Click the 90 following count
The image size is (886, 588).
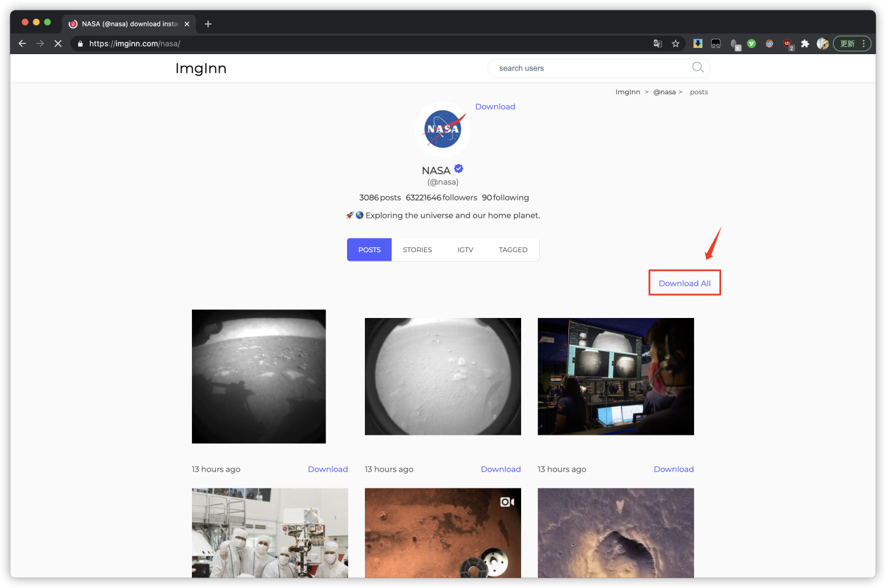tap(505, 197)
